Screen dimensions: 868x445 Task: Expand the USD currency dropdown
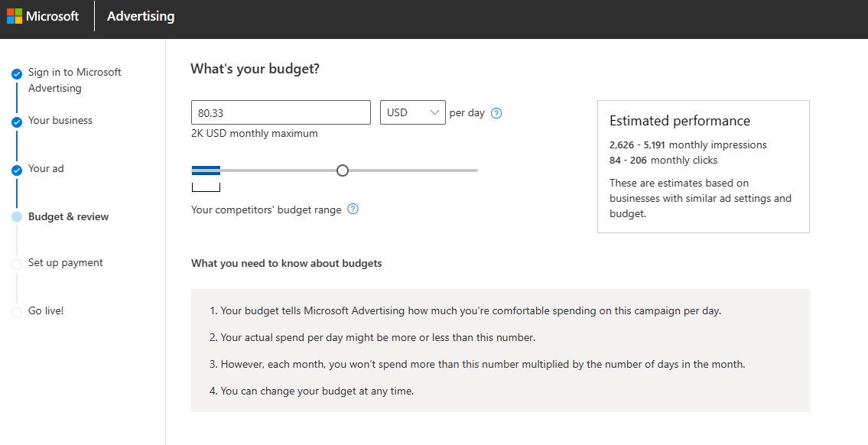point(412,113)
